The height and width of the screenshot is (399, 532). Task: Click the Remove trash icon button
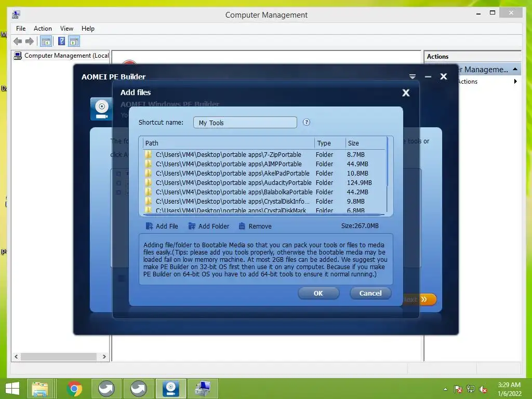242,226
